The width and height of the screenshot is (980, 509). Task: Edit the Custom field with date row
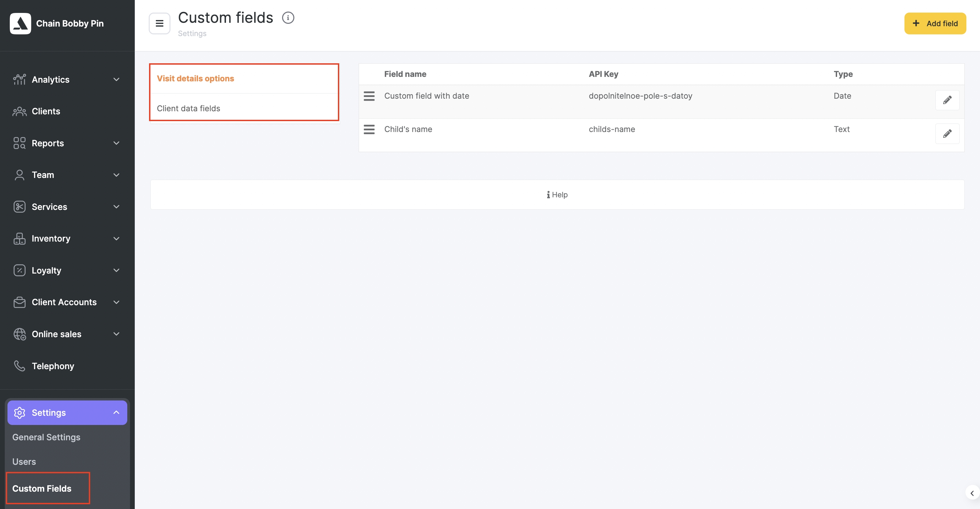click(947, 100)
